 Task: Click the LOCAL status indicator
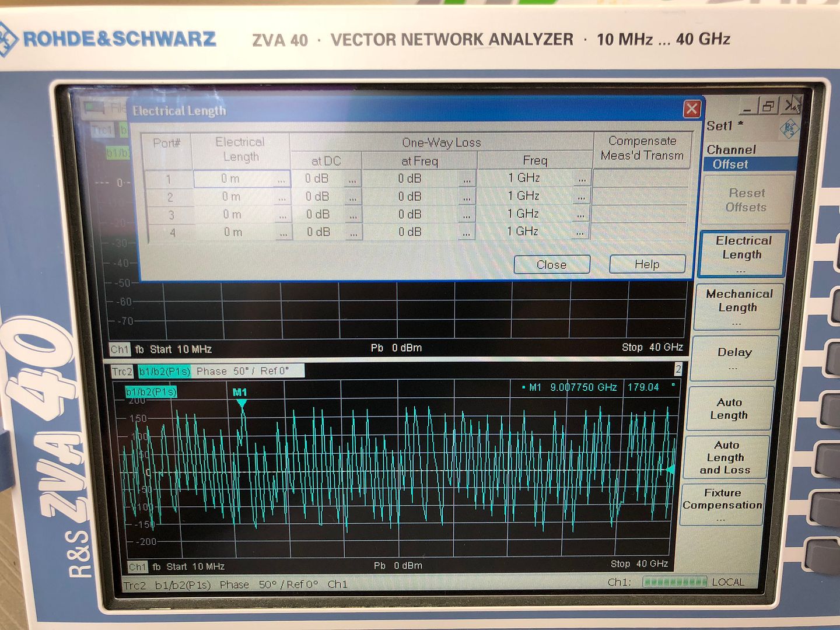728,582
